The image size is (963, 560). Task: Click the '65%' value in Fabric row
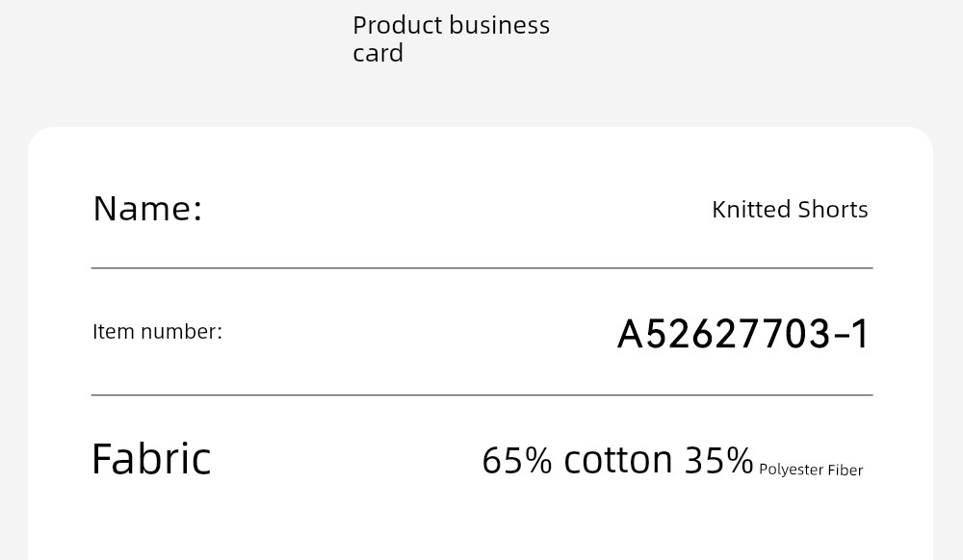point(517,461)
